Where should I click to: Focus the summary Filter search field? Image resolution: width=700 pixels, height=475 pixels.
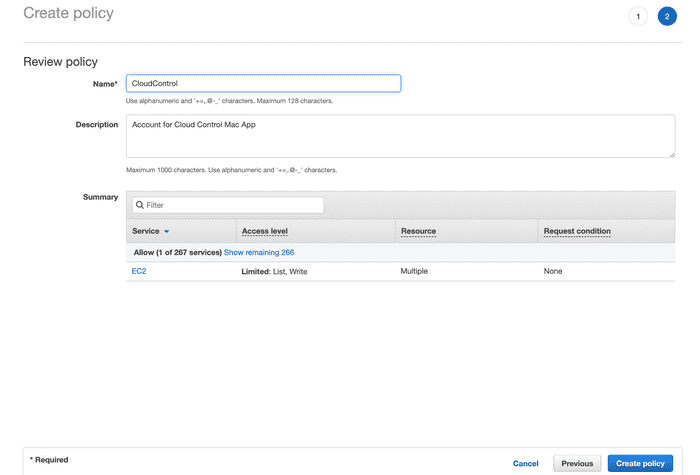(228, 205)
